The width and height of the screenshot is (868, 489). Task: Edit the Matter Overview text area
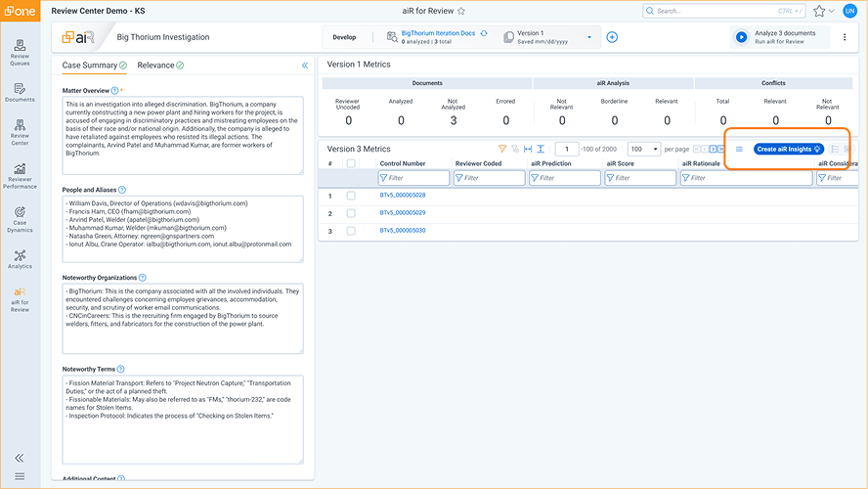tap(183, 136)
